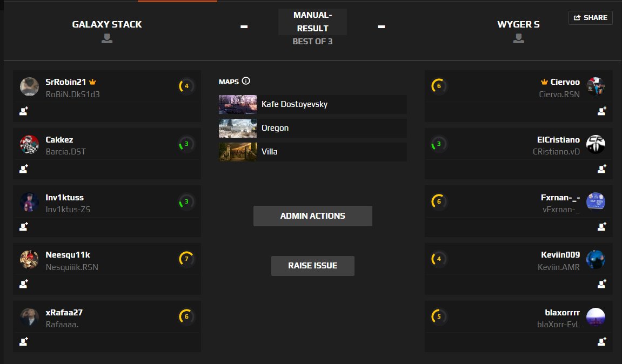Image resolution: width=622 pixels, height=364 pixels.
Task: Open Wyger S team avatar icon
Action: [518, 38]
